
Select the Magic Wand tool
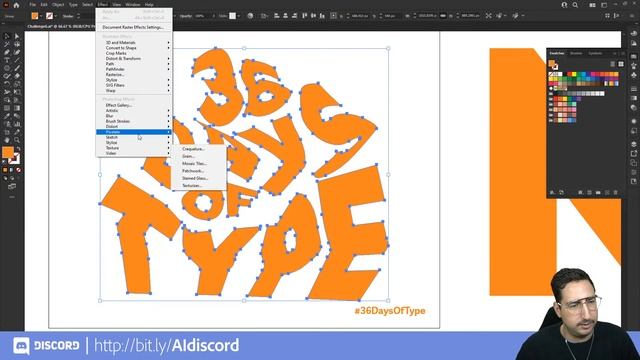[7, 44]
